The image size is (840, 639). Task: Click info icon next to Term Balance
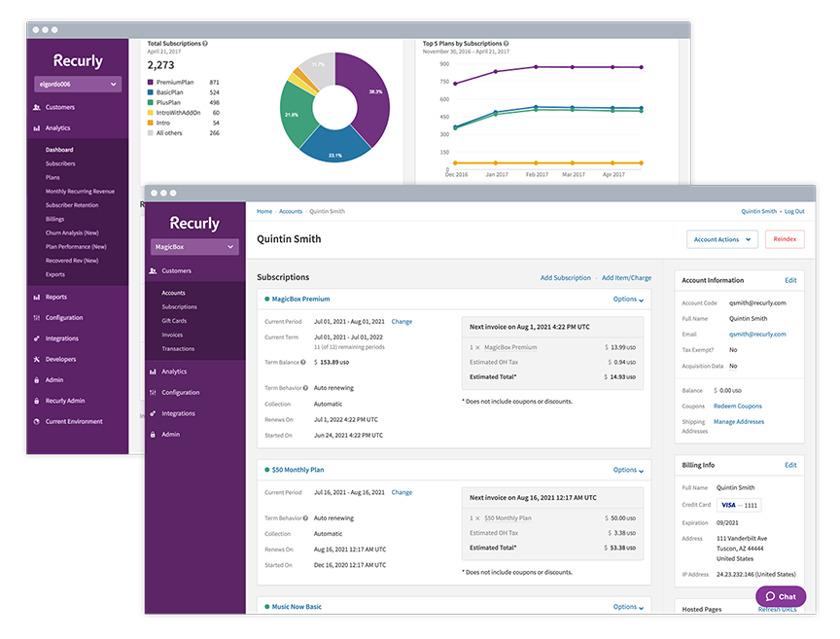coord(303,363)
